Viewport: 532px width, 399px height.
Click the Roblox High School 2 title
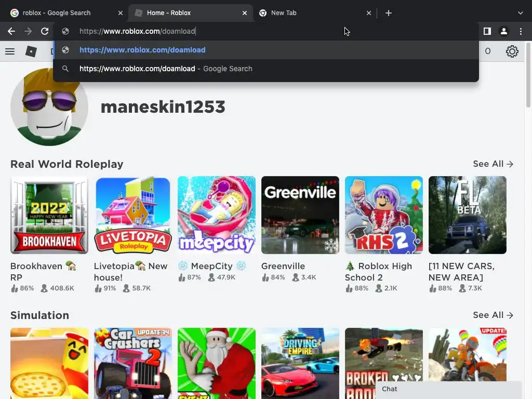379,272
